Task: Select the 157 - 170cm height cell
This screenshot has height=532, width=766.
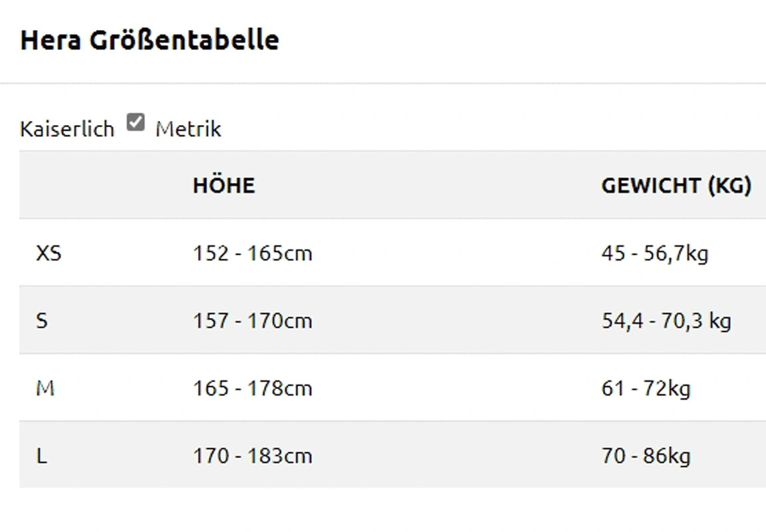Action: (x=252, y=321)
